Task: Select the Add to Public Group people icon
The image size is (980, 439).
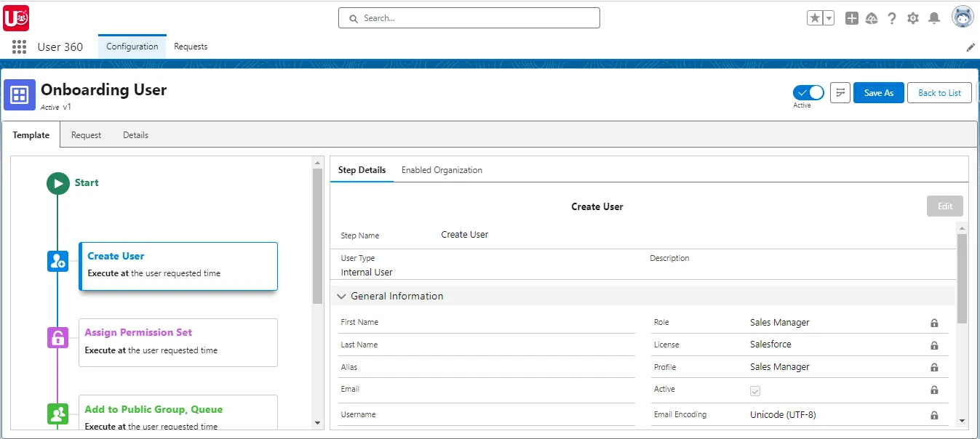Action: coord(58,414)
